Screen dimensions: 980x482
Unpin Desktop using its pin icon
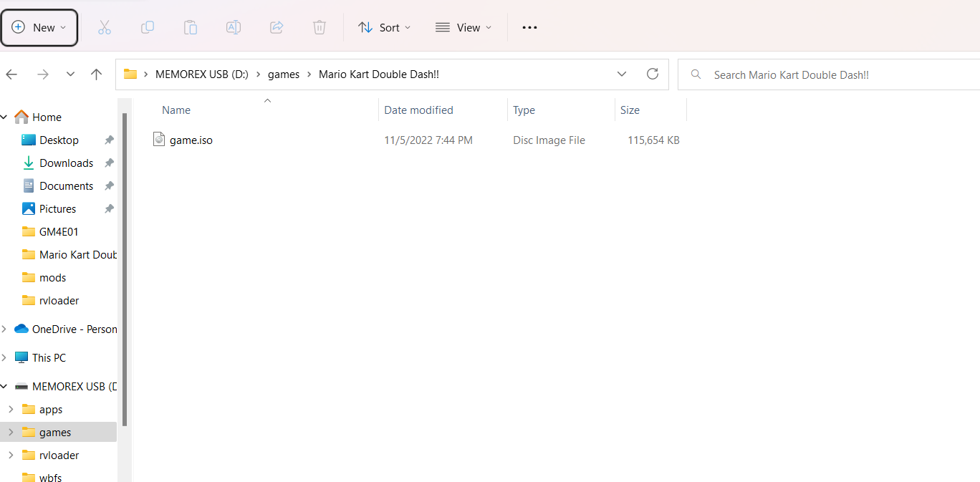click(x=109, y=140)
